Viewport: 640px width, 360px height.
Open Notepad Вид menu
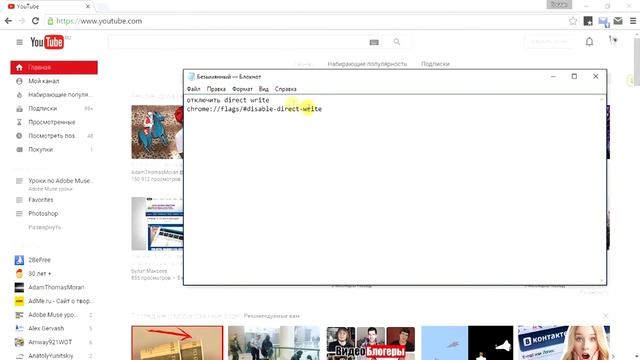(264, 89)
